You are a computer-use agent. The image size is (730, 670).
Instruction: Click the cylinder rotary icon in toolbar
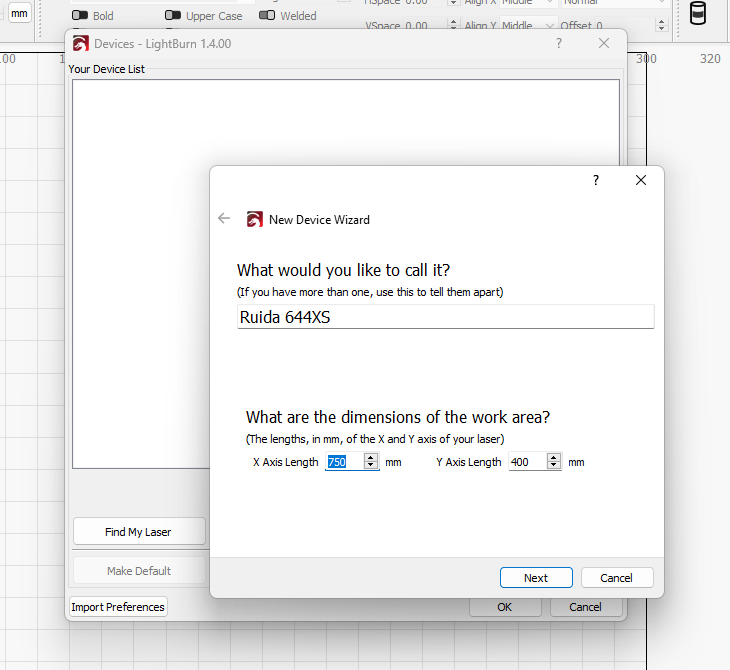pyautogui.click(x=697, y=13)
